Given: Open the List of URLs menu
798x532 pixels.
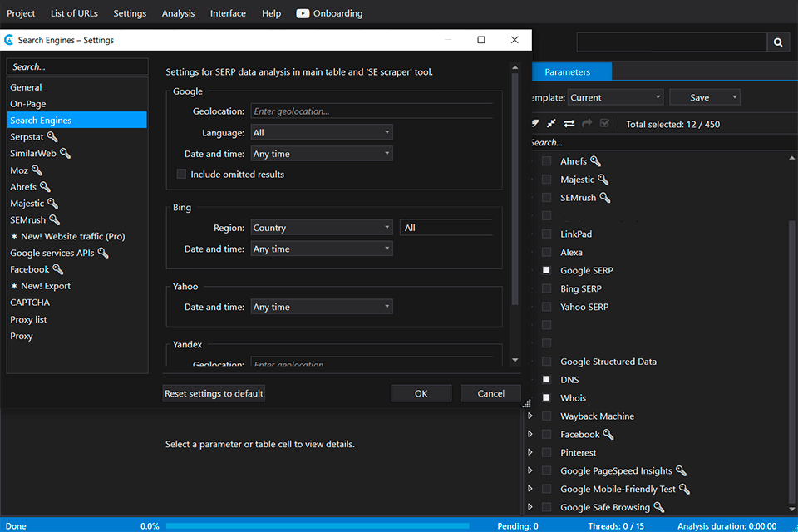Looking at the screenshot, I should (74, 13).
